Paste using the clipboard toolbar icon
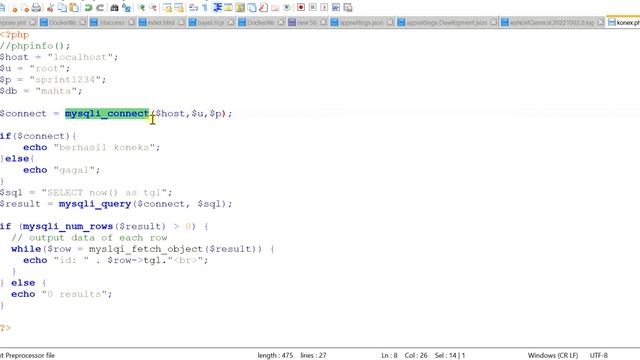 pos(74,8)
